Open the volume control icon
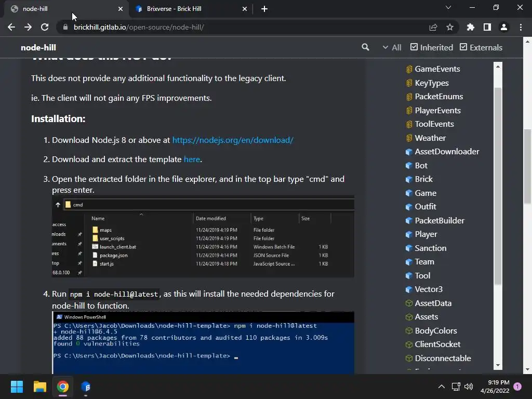The image size is (532, 399). point(469,387)
